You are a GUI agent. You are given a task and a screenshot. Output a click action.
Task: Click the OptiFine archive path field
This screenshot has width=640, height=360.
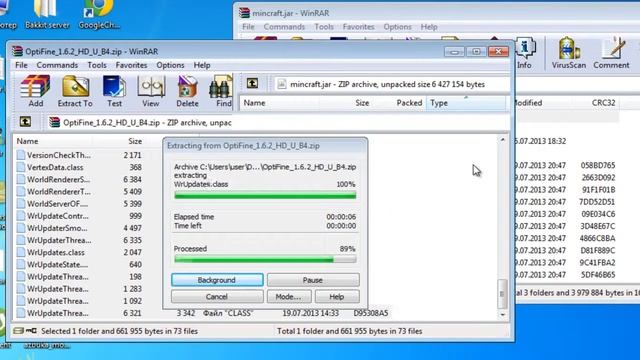pos(140,122)
